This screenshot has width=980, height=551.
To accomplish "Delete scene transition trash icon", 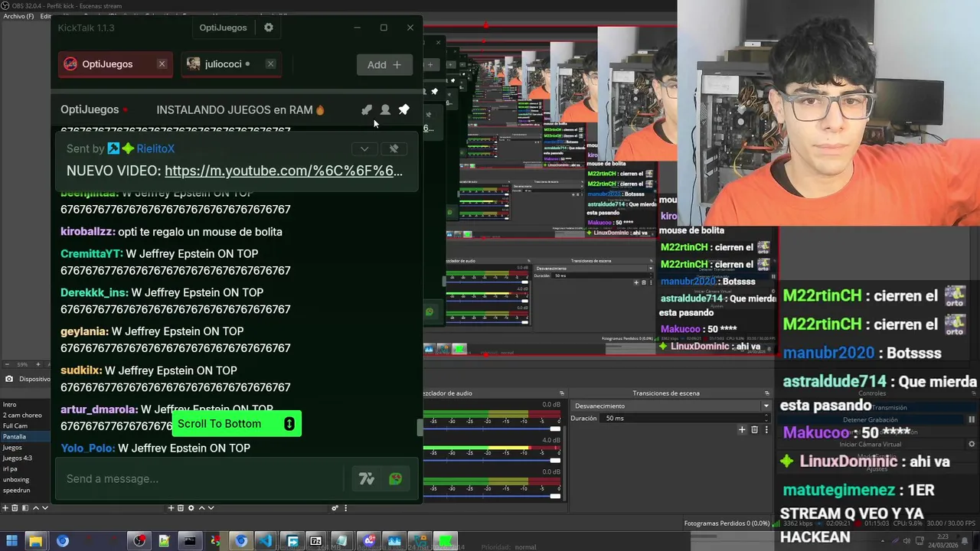I will pyautogui.click(x=754, y=430).
